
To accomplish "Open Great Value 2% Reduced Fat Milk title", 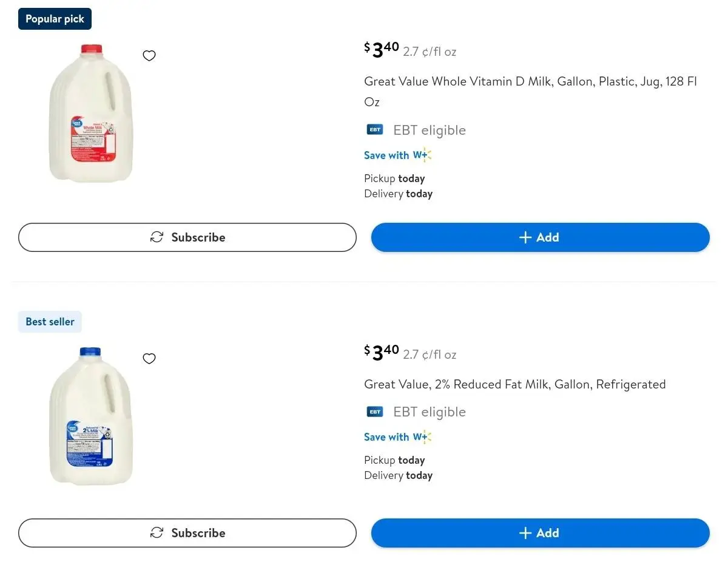I will (514, 384).
